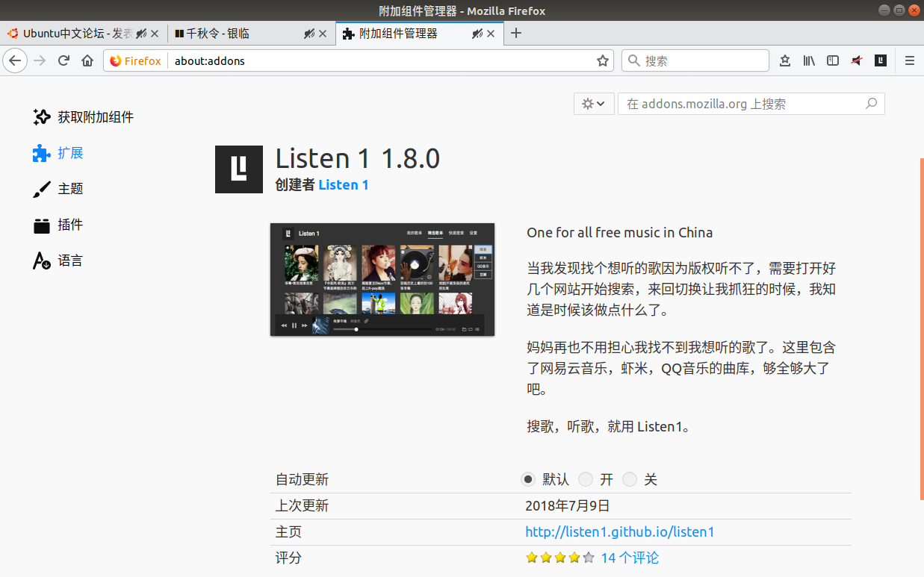Screen dimensions: 924x577
Task: Show the sidebars toolbar button
Action: [833, 60]
